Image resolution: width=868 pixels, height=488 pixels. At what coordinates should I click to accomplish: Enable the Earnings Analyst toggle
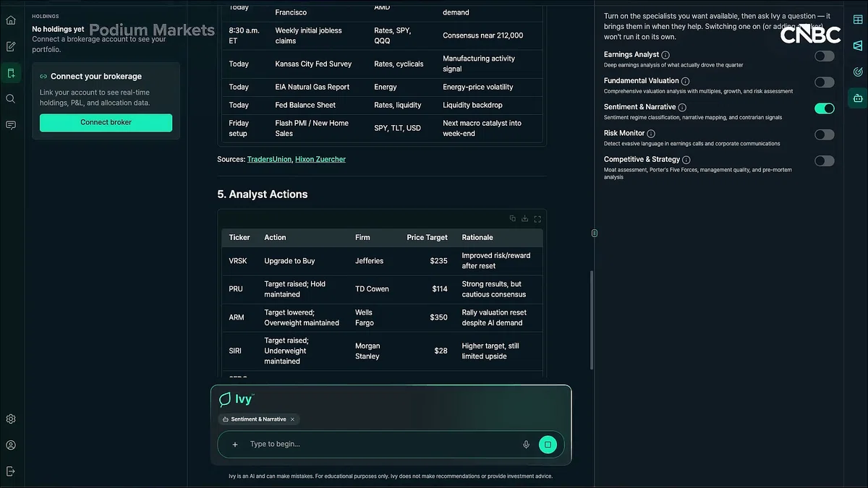[824, 56]
